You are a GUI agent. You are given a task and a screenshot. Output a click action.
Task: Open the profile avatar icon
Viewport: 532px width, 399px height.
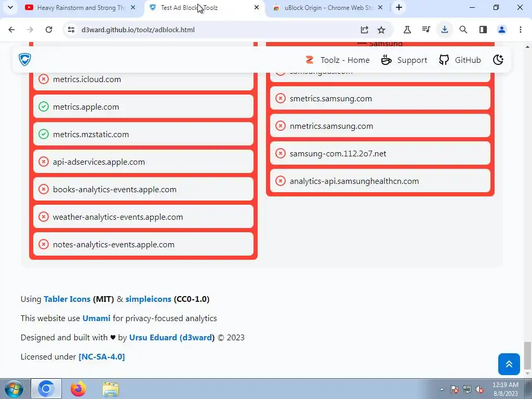(x=502, y=30)
